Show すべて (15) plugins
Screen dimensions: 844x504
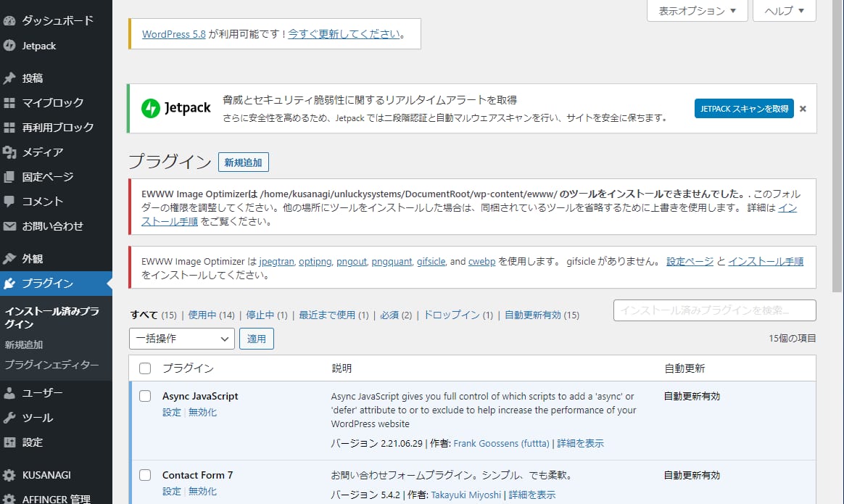(154, 315)
